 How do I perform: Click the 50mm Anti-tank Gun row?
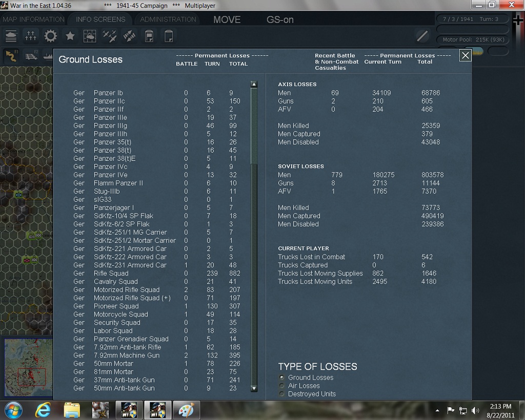point(157,388)
